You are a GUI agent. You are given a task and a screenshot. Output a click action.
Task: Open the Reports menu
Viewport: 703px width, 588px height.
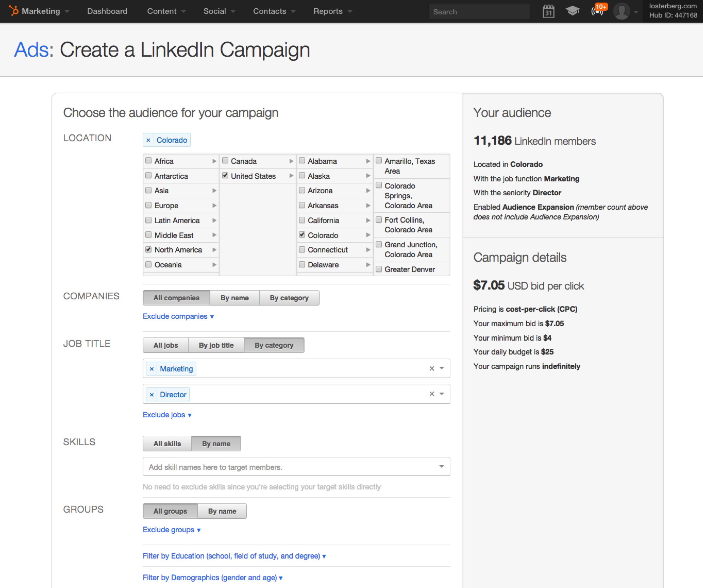click(x=333, y=11)
